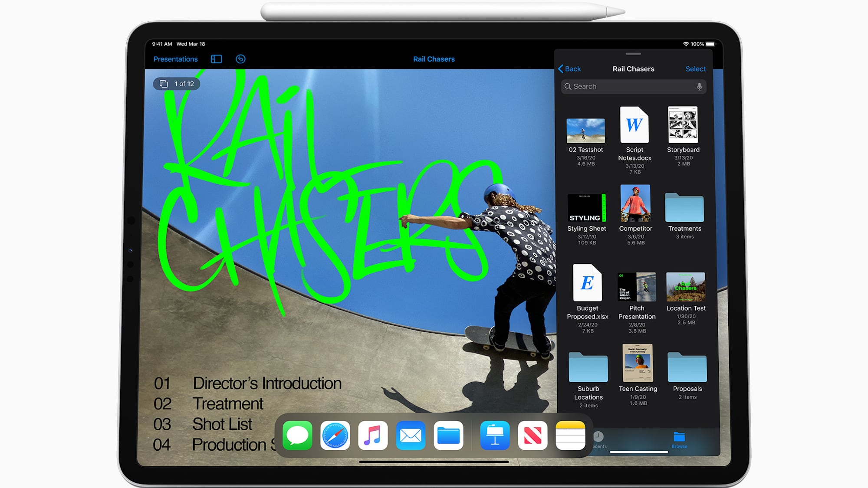Open the Suburb Locations folder
Image resolution: width=868 pixels, height=488 pixels.
[588, 368]
